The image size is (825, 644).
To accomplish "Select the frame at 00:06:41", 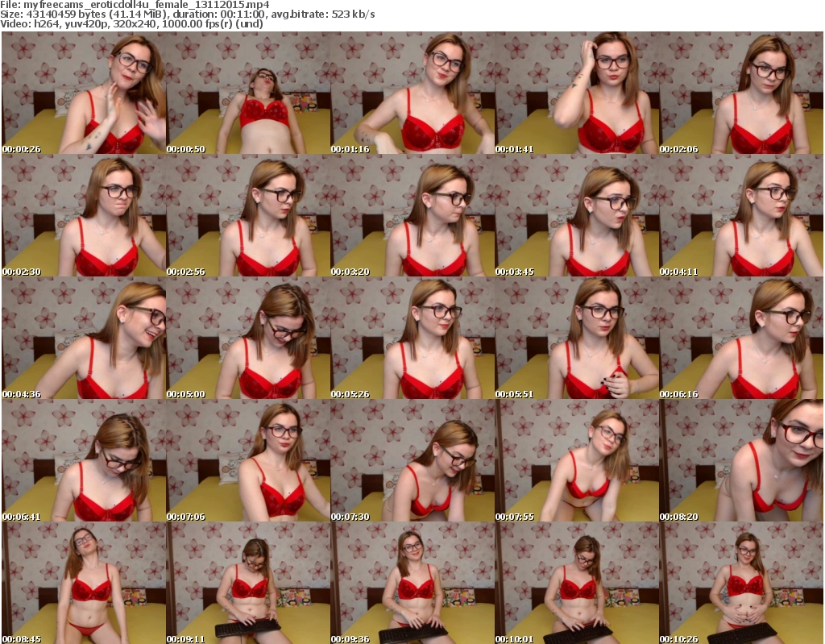I will (x=84, y=460).
